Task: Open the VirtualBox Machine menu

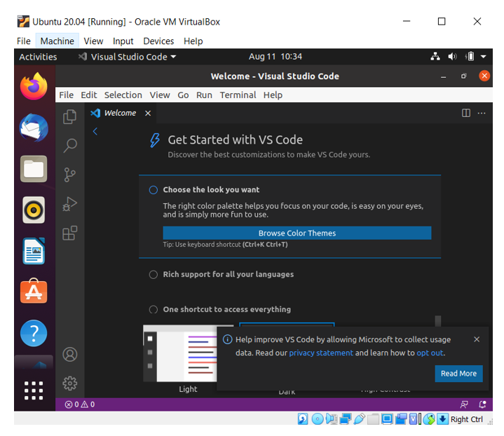Action: coord(57,41)
